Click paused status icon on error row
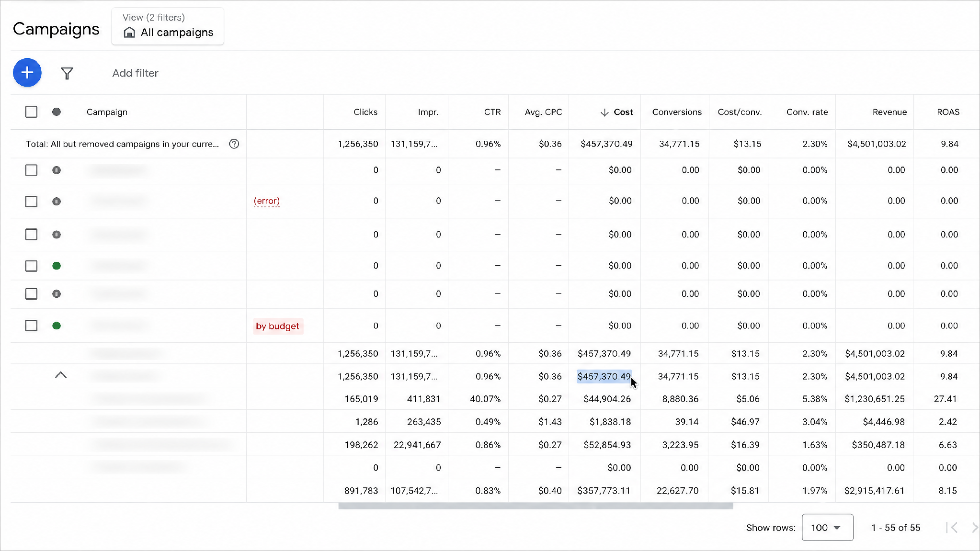Viewport: 980px width, 551px height. point(57,202)
